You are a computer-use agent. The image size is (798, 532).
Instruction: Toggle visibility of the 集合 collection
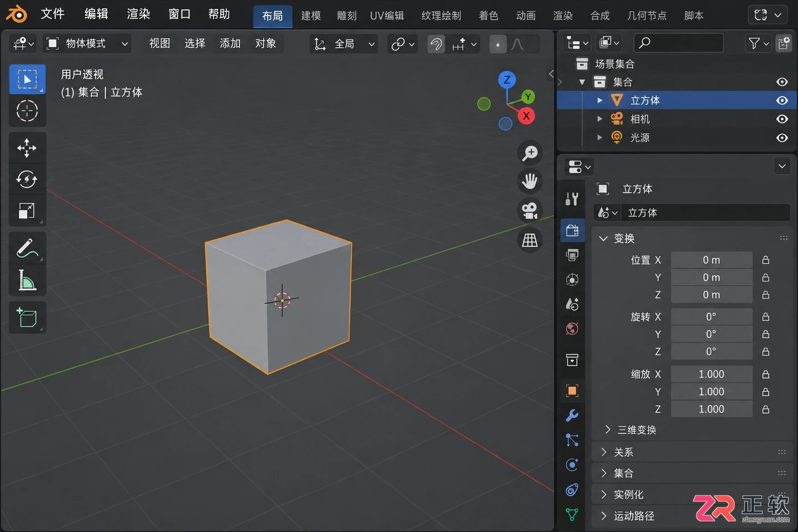coord(782,82)
